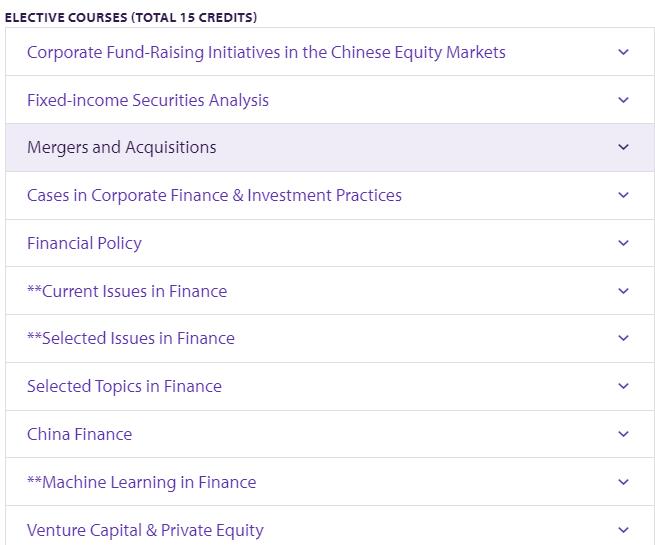
Task: Click chevron beside Selected Topics in Finance
Action: pos(623,386)
